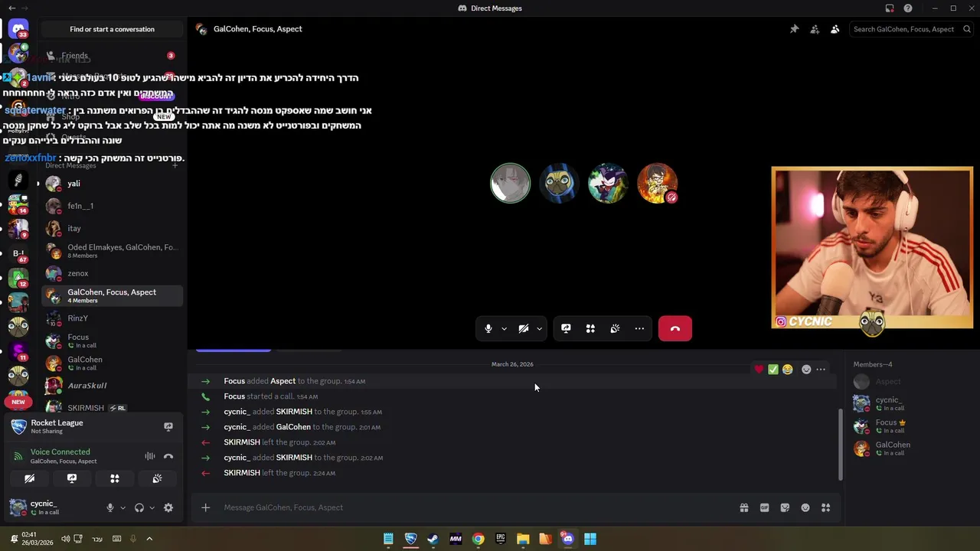Open Google Chrome from the taskbar
The height and width of the screenshot is (551, 980).
pyautogui.click(x=478, y=539)
